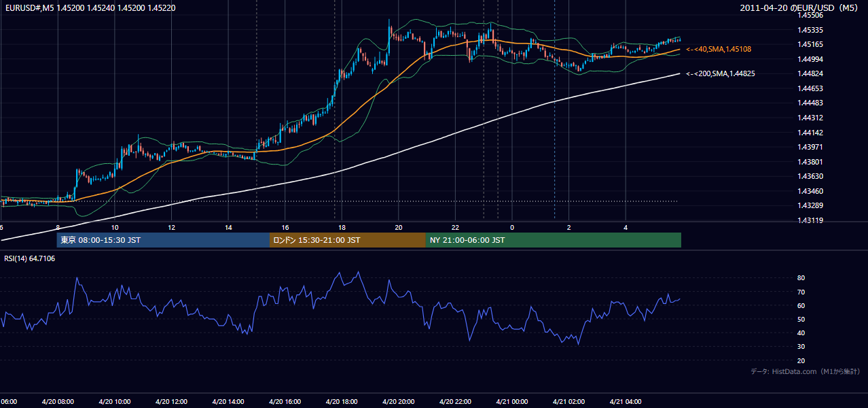Image resolution: width=868 pixels, height=408 pixels.
Task: Click RSI scale value 70
Action: [801, 292]
